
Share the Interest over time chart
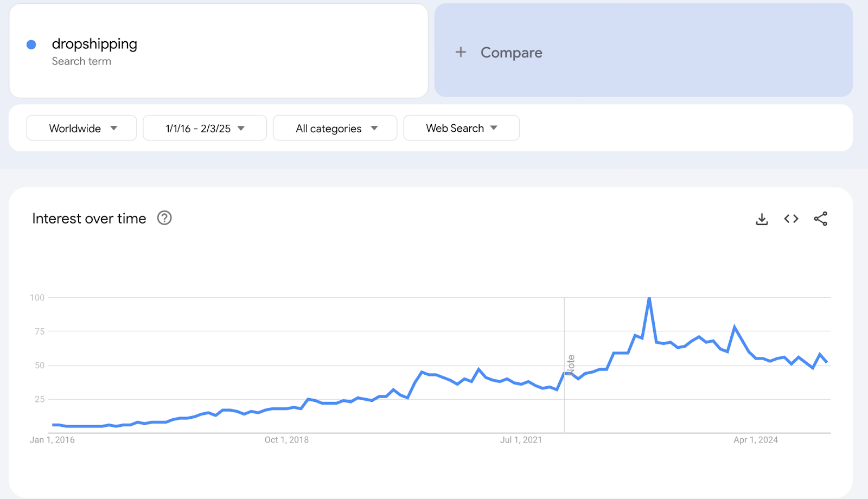[x=821, y=219]
